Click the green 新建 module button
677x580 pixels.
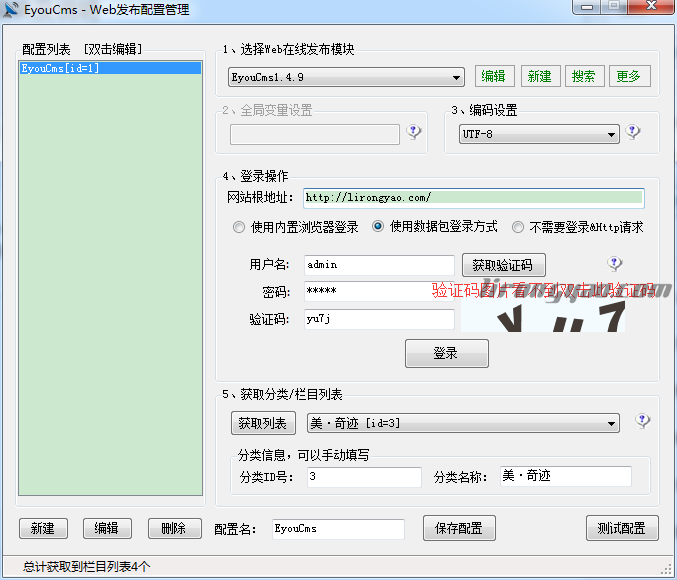(x=539, y=76)
